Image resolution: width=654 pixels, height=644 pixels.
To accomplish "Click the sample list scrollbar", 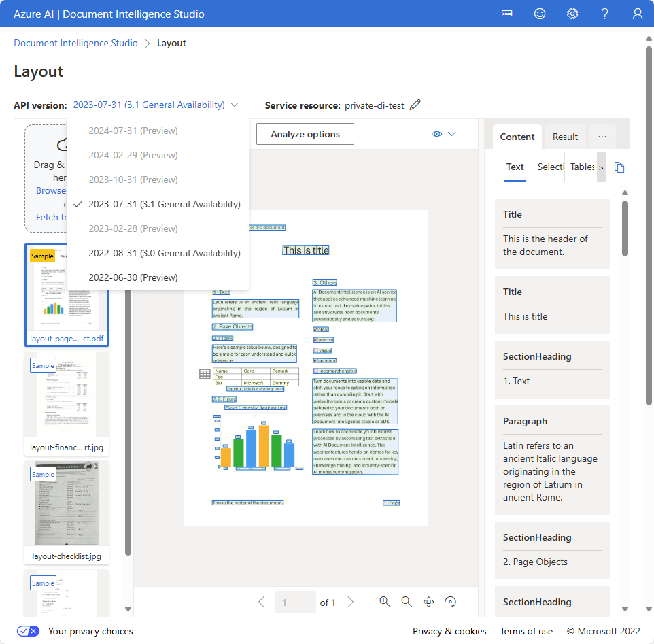I will pos(128,421).
